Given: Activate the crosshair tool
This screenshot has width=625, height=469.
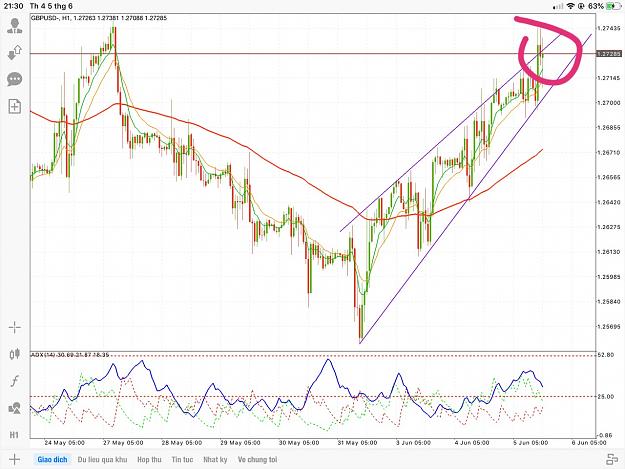Looking at the screenshot, I should tap(15, 328).
